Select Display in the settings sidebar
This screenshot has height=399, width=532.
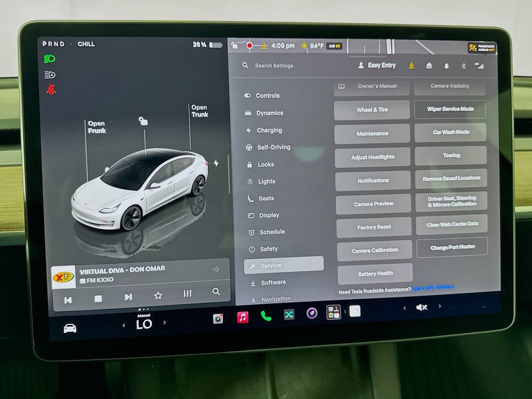pyautogui.click(x=263, y=215)
